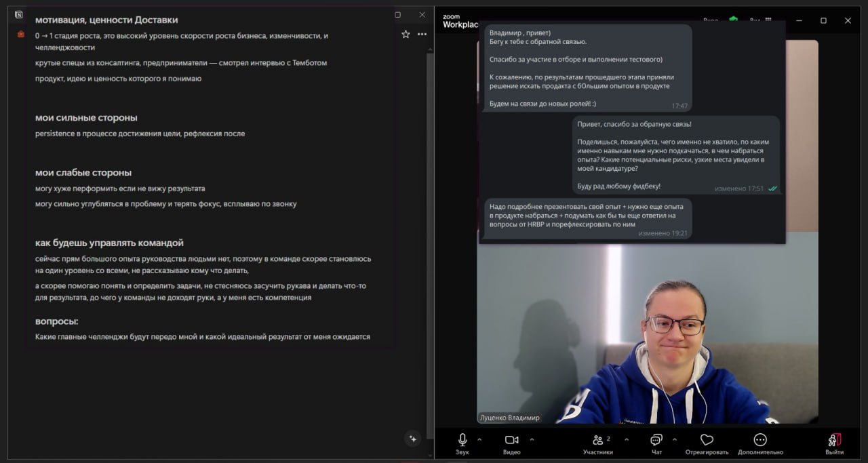Click the Notion page vertical scrollbar
Image resolution: width=868 pixels, height=463 pixels.
429,203
